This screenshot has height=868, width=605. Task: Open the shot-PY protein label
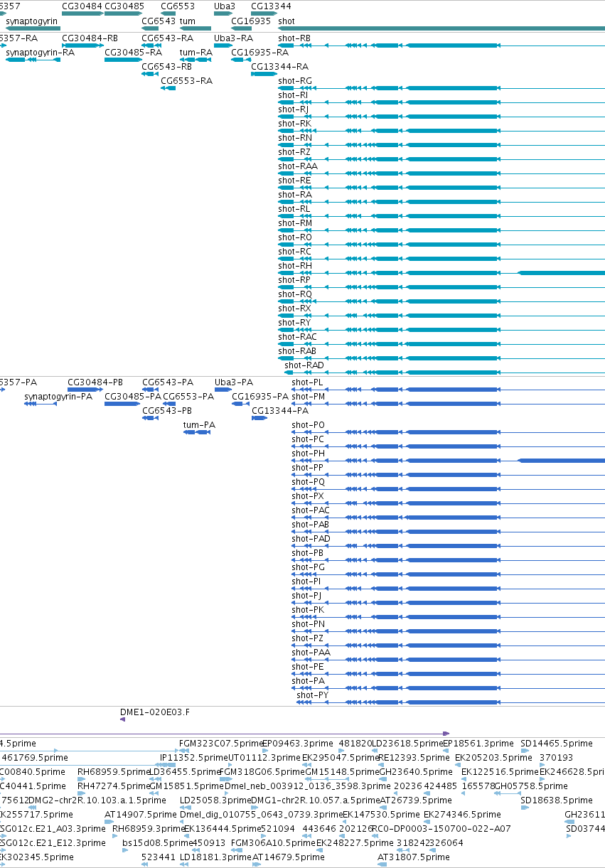pyautogui.click(x=313, y=695)
